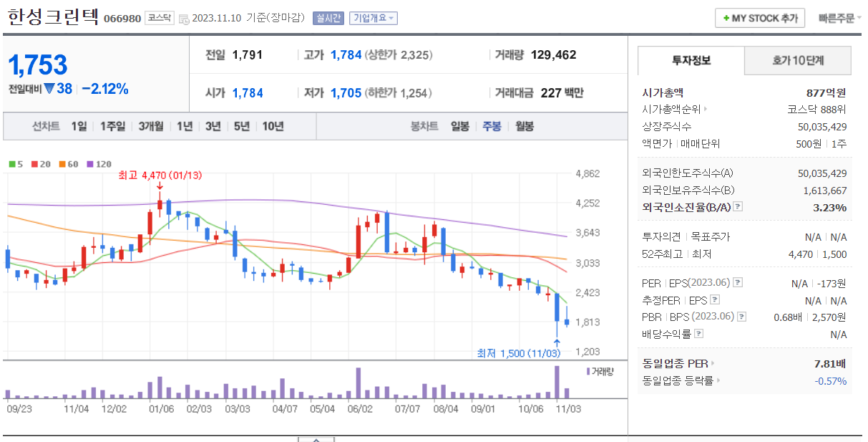
Task: Click the 코스닥 market badge
Action: pos(159,18)
